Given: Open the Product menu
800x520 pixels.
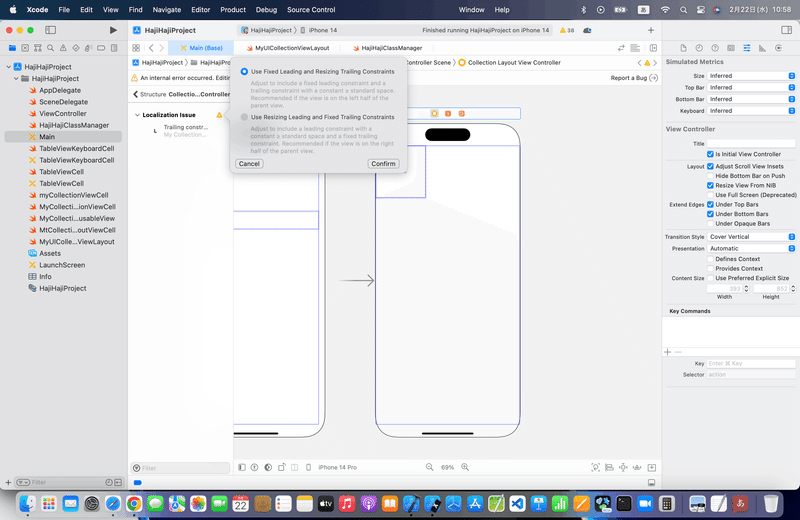Looking at the screenshot, I should pos(233,10).
